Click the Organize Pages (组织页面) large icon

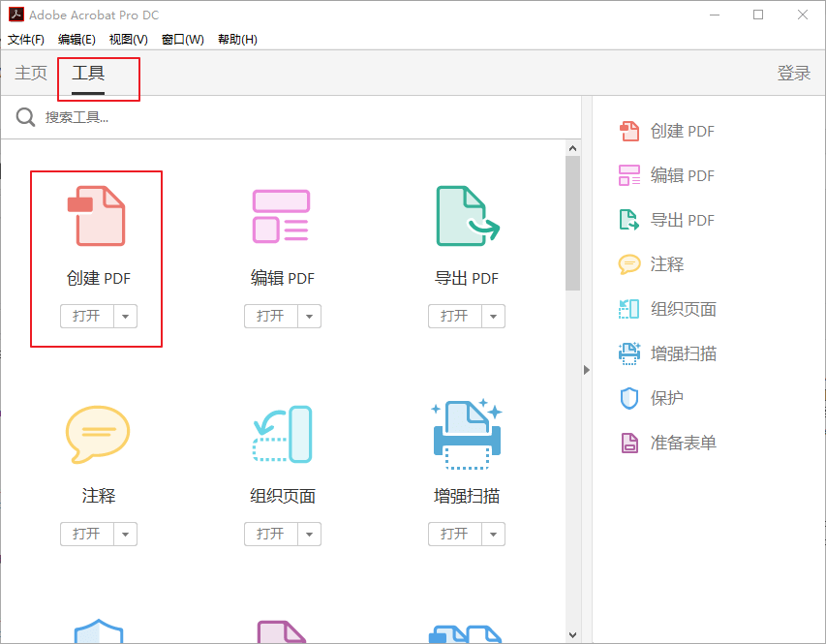[283, 434]
